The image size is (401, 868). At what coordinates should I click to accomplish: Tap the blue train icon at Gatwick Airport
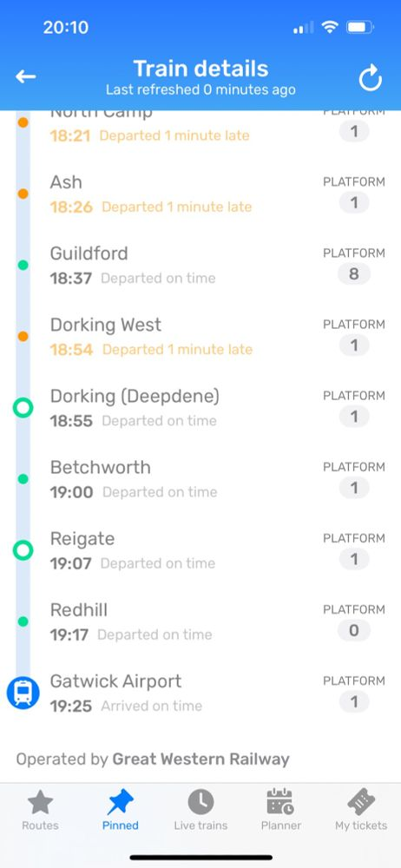click(23, 693)
